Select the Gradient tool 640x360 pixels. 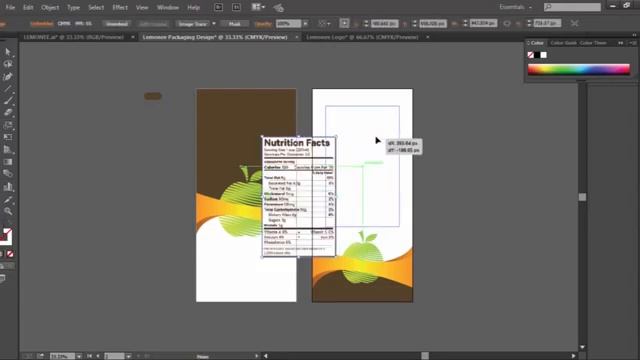coord(8,162)
